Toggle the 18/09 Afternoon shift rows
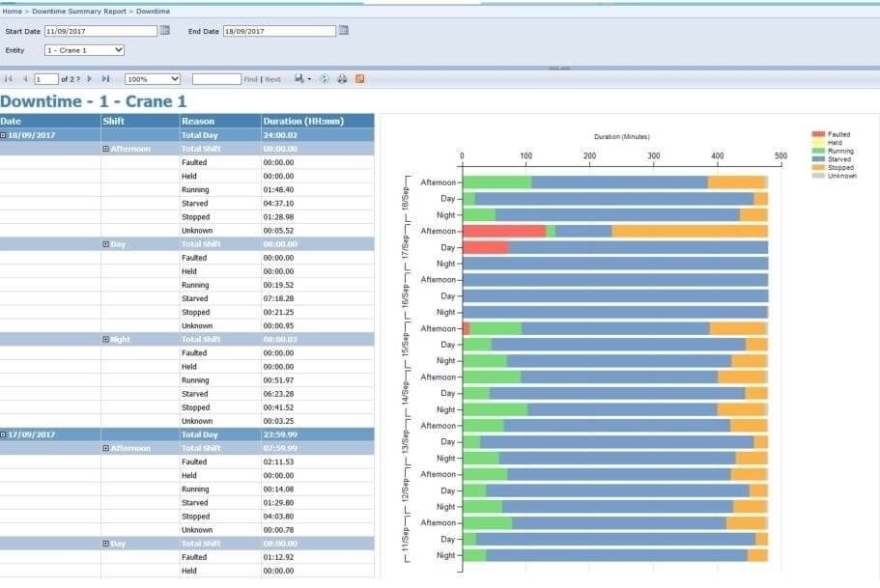Image resolution: width=880 pixels, height=588 pixels. pyautogui.click(x=106, y=149)
